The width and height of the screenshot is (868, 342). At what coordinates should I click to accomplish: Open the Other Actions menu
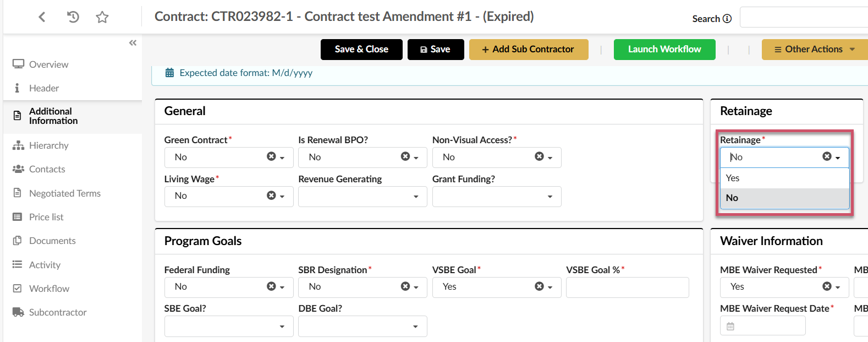pyautogui.click(x=815, y=50)
